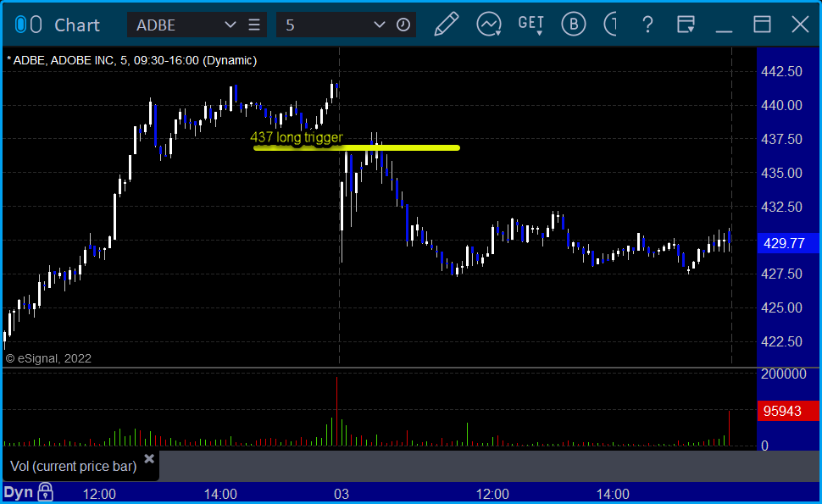Maximize the Chart window

click(762, 24)
